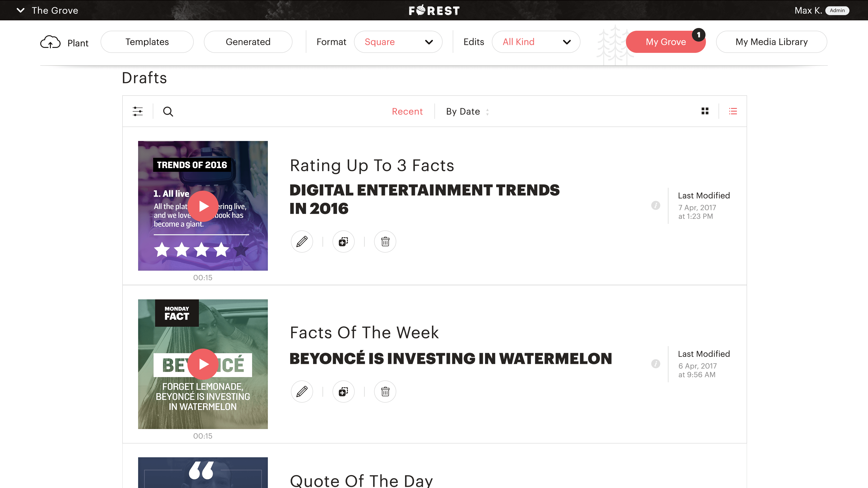Show info for Digital Entertainment Trends draft
Viewport: 868px width, 488px height.
(x=655, y=205)
